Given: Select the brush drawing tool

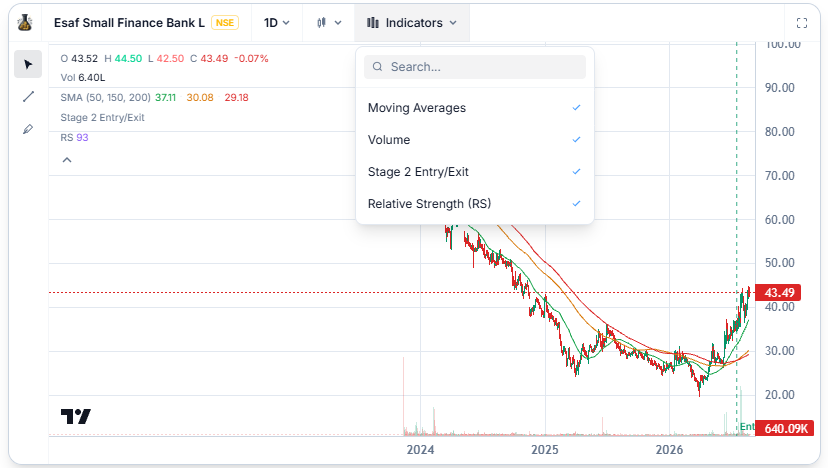Looking at the screenshot, I should click(28, 129).
